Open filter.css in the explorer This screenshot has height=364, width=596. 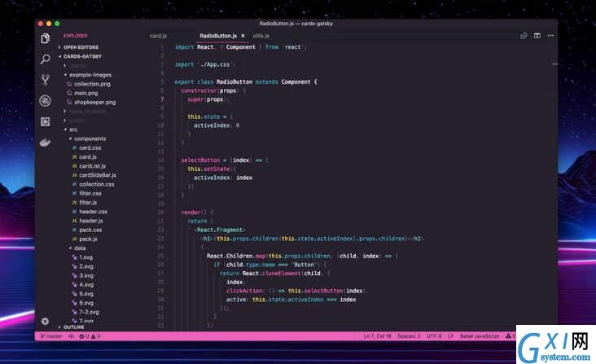click(x=90, y=193)
